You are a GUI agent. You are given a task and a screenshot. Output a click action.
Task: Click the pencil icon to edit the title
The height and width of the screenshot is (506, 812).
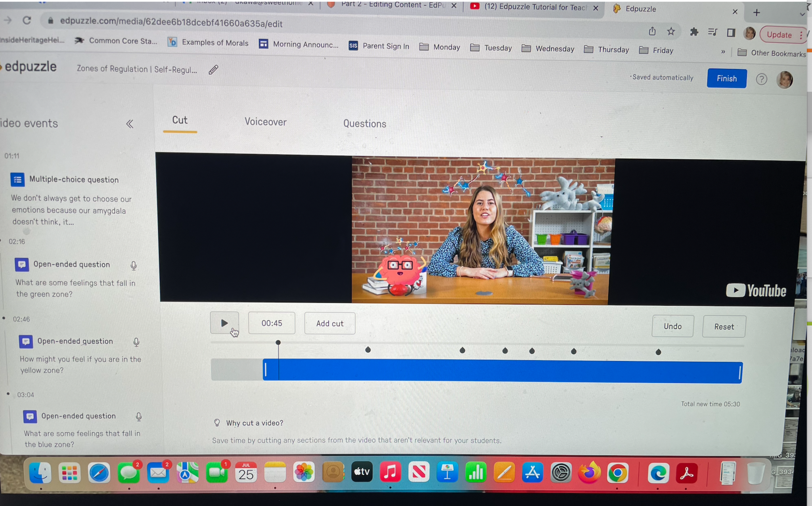[213, 70]
